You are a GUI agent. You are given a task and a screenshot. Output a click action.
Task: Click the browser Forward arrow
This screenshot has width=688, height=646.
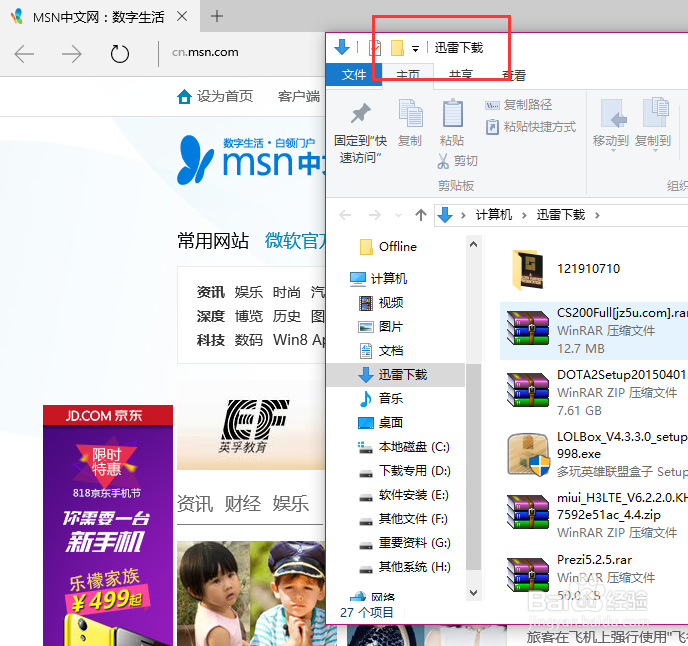(x=72, y=54)
